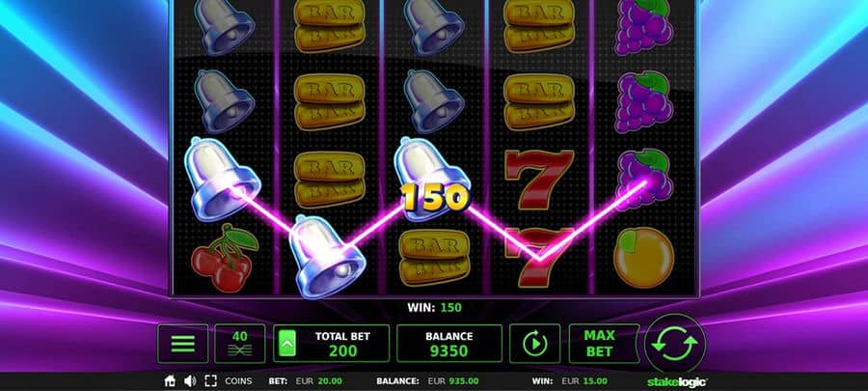Mute sound with the speaker icon

190,381
